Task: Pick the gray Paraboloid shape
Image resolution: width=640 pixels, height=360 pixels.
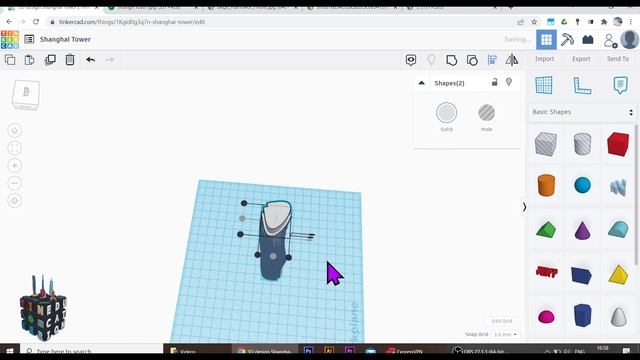Action: 618,316
